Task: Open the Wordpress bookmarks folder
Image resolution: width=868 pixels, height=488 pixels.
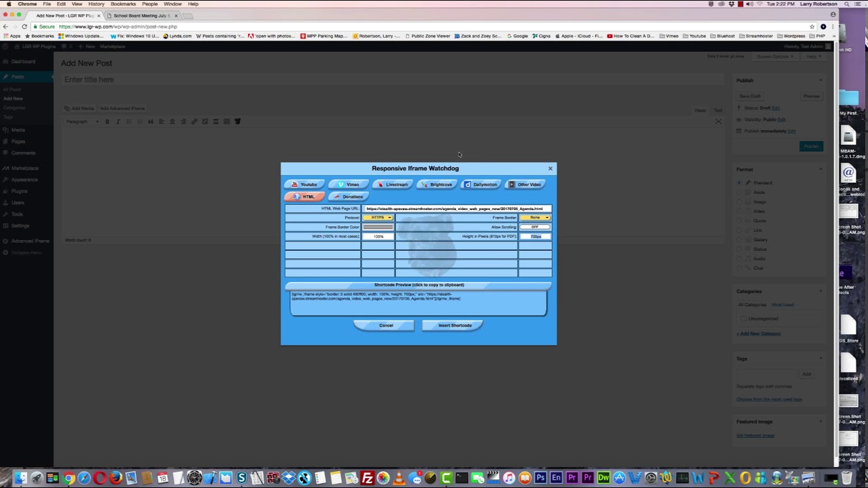Action: tap(791, 36)
